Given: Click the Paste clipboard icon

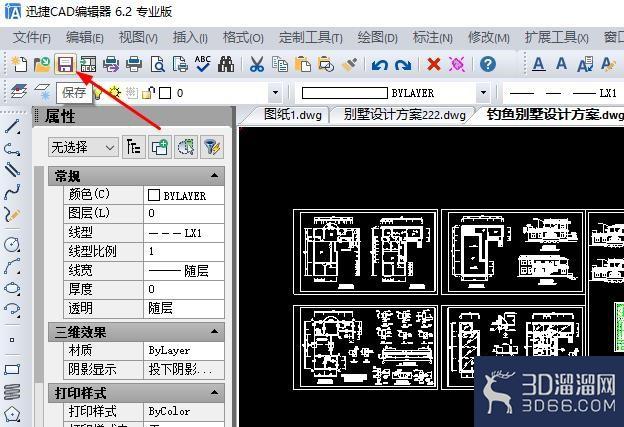Looking at the screenshot, I should tap(303, 64).
